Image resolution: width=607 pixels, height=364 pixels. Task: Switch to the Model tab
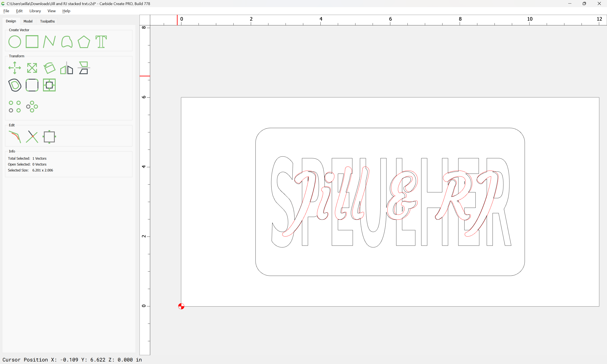click(28, 21)
